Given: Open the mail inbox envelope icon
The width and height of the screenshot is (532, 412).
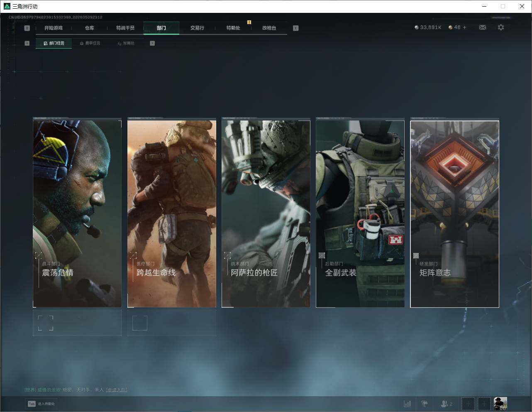Looking at the screenshot, I should tap(483, 27).
